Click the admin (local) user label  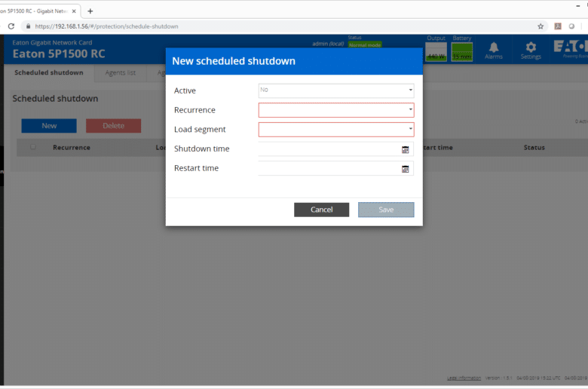pos(328,44)
